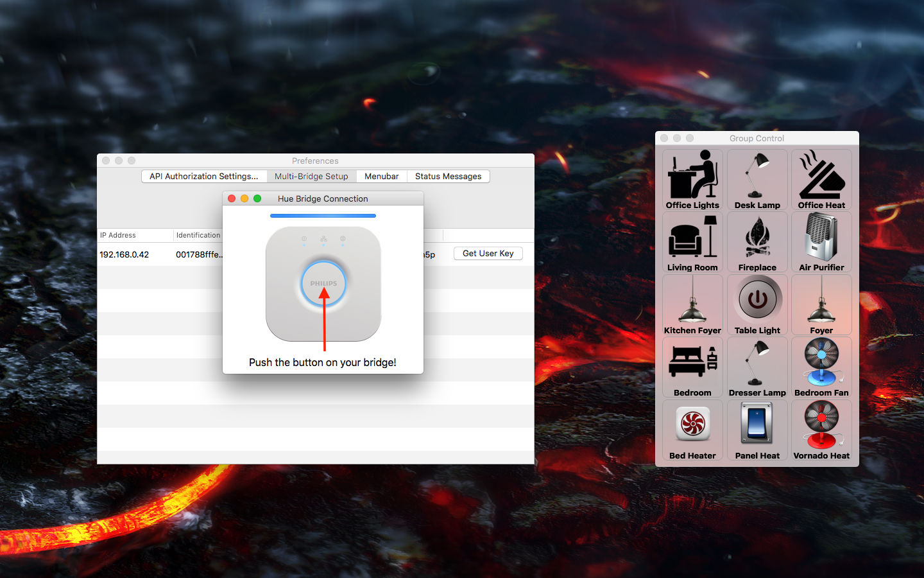
Task: Switch on the Office Heat icon
Action: point(821,180)
